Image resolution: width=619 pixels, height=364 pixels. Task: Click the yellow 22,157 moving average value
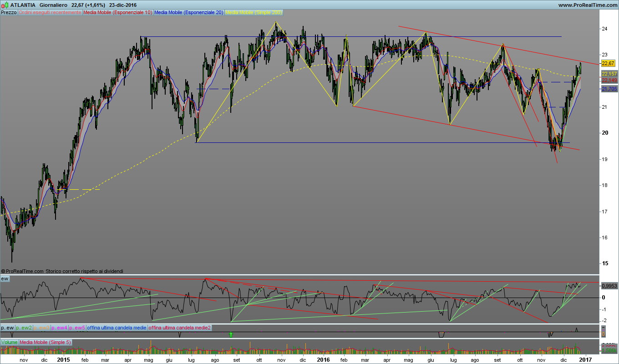pos(609,74)
